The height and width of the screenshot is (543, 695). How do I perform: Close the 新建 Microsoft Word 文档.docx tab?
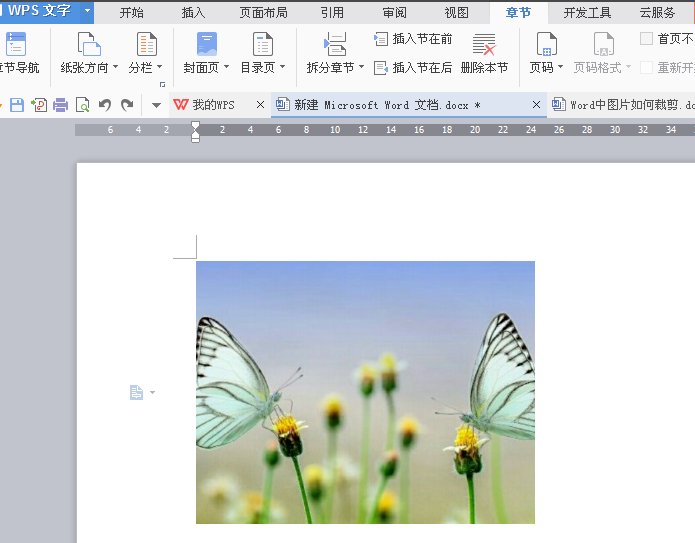tap(536, 105)
